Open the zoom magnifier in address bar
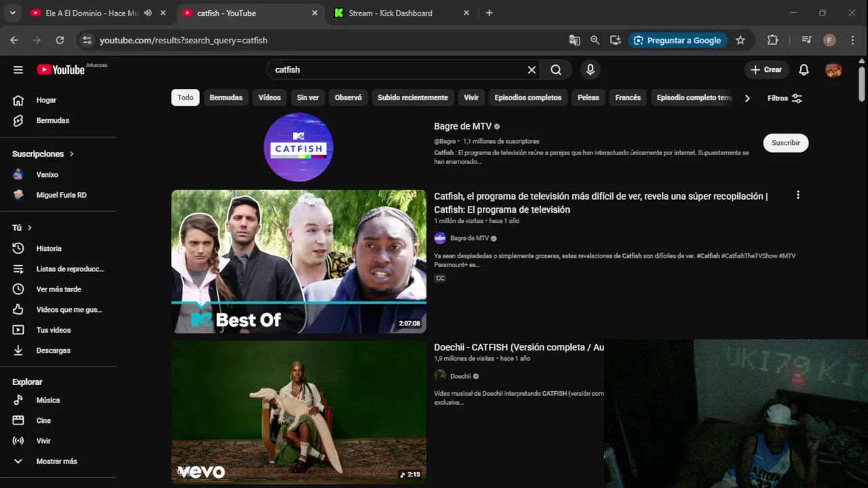 pos(595,40)
